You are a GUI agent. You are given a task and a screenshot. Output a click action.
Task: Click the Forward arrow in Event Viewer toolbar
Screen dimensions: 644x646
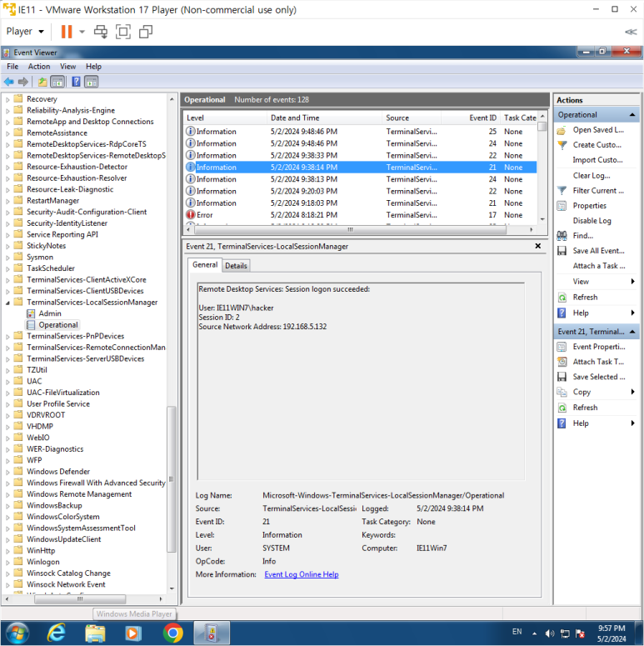pyautogui.click(x=23, y=82)
